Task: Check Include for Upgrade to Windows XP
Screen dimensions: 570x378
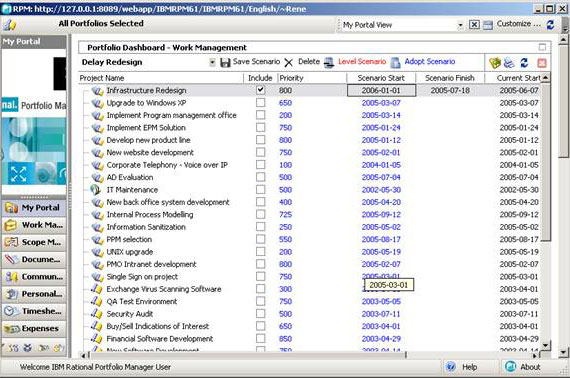Action: coord(260,102)
